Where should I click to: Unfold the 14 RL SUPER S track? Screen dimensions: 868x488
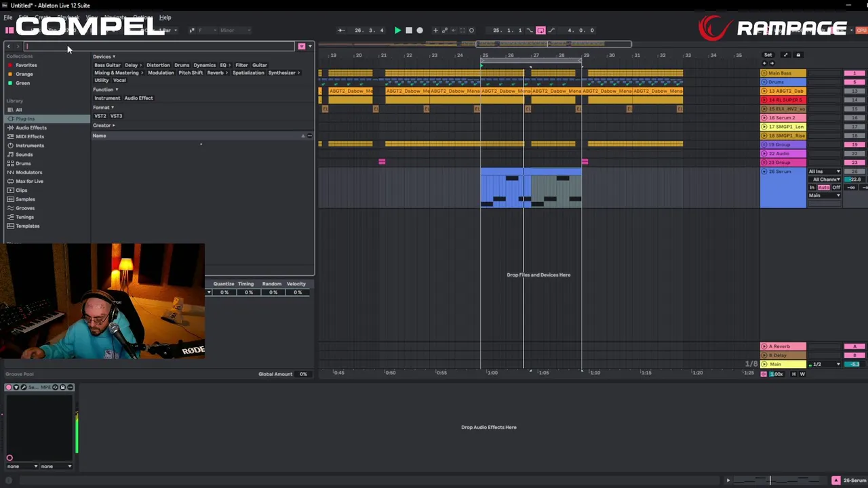[764, 100]
